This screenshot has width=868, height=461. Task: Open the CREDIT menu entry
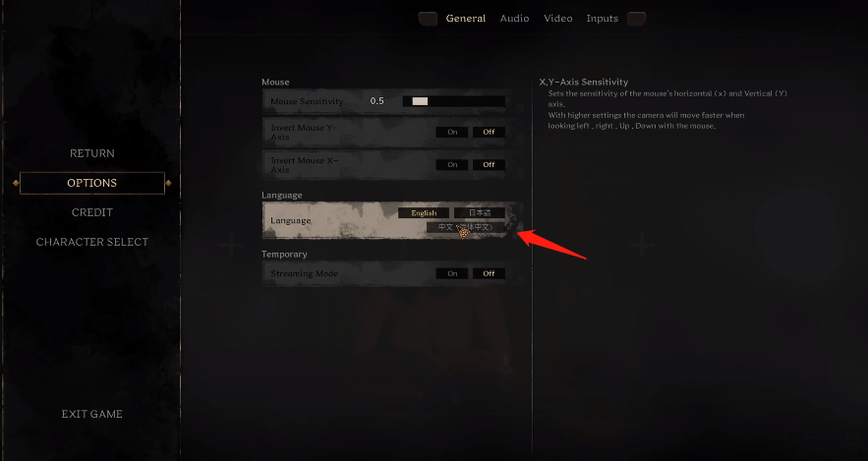91,212
